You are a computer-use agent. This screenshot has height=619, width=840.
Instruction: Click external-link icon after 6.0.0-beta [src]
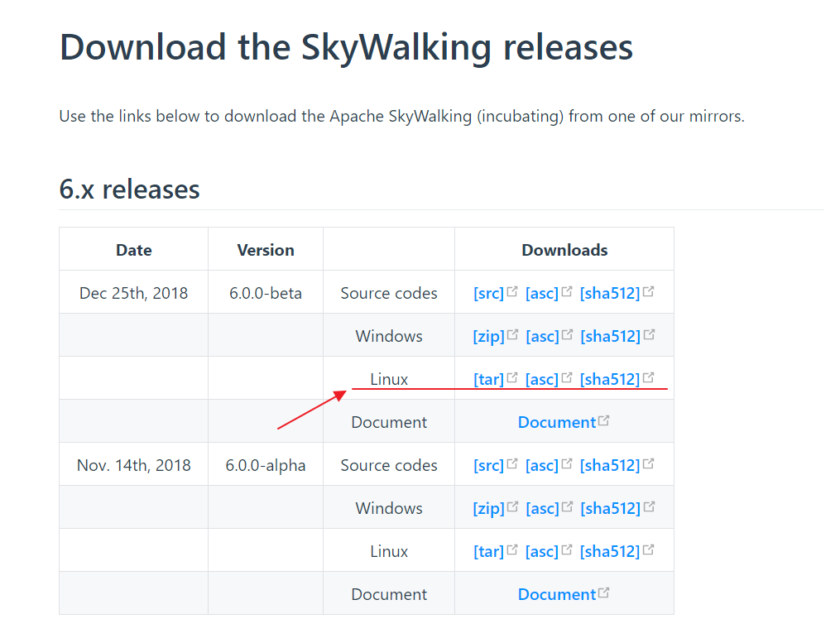pyautogui.click(x=512, y=291)
